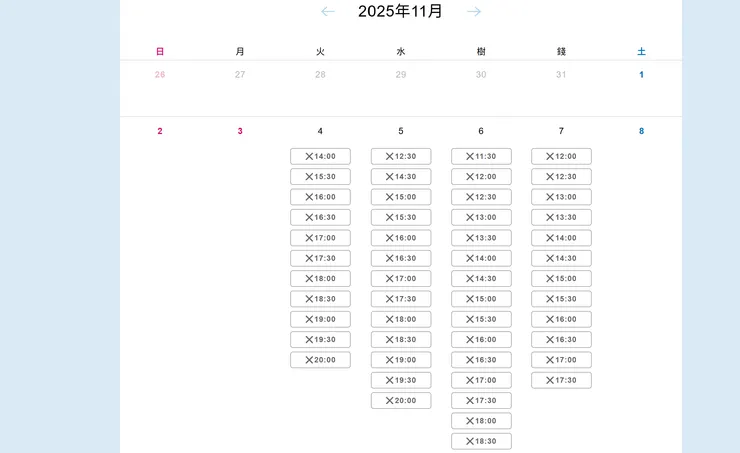Image resolution: width=740 pixels, height=453 pixels.
Task: Click Saturday November 1 date
Action: click(641, 75)
